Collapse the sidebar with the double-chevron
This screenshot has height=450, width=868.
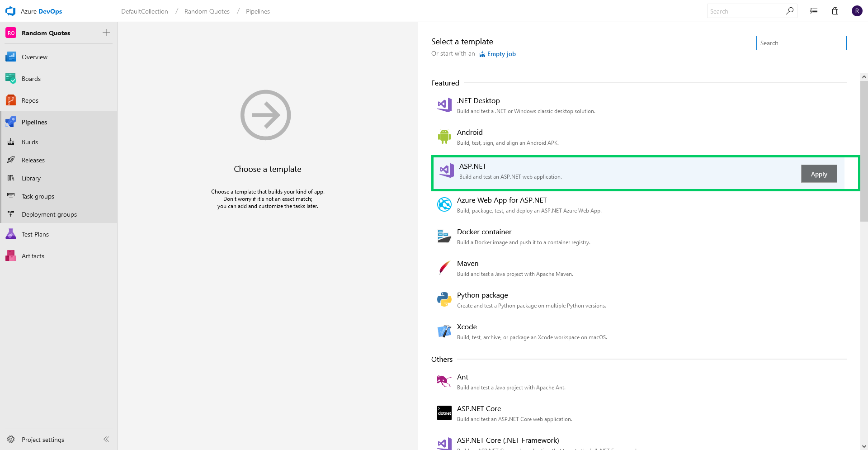click(106, 439)
